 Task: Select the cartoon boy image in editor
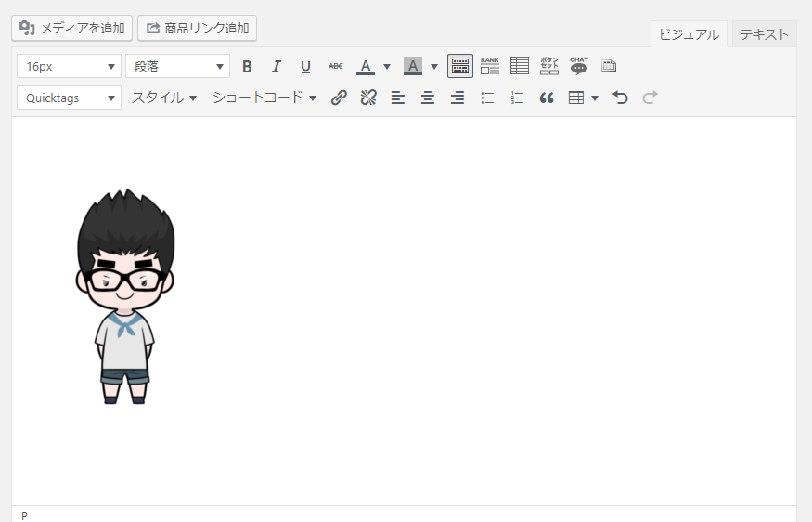tap(124, 296)
